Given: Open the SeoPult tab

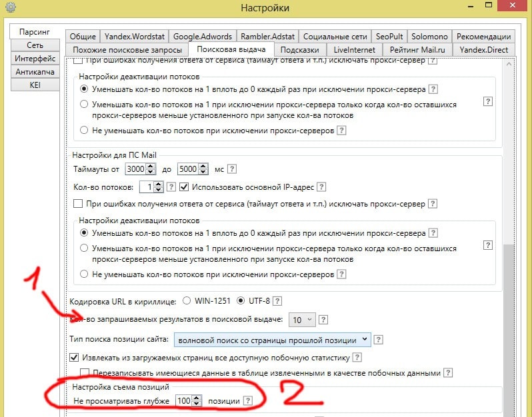Looking at the screenshot, I should (389, 36).
